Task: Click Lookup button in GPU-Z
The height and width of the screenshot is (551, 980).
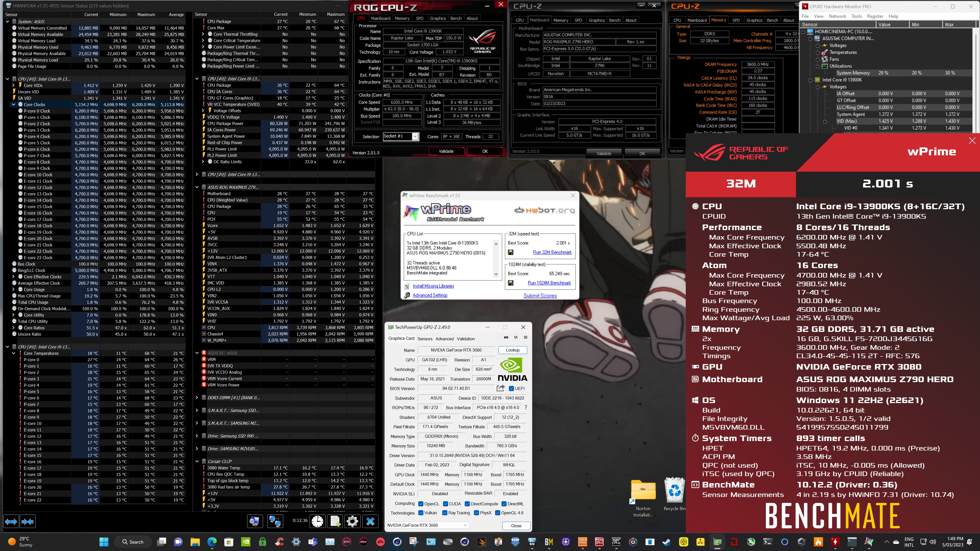Action: tap(512, 350)
